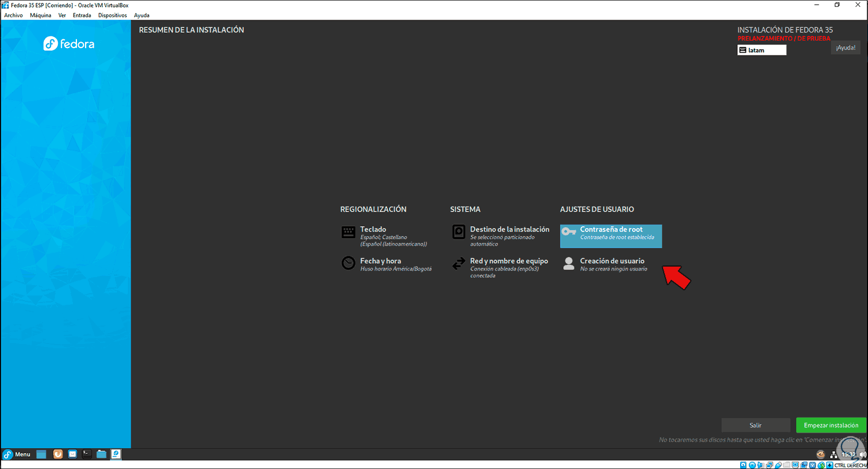Launch the mail client from the panel
The height and width of the screenshot is (469, 868).
tap(72, 455)
